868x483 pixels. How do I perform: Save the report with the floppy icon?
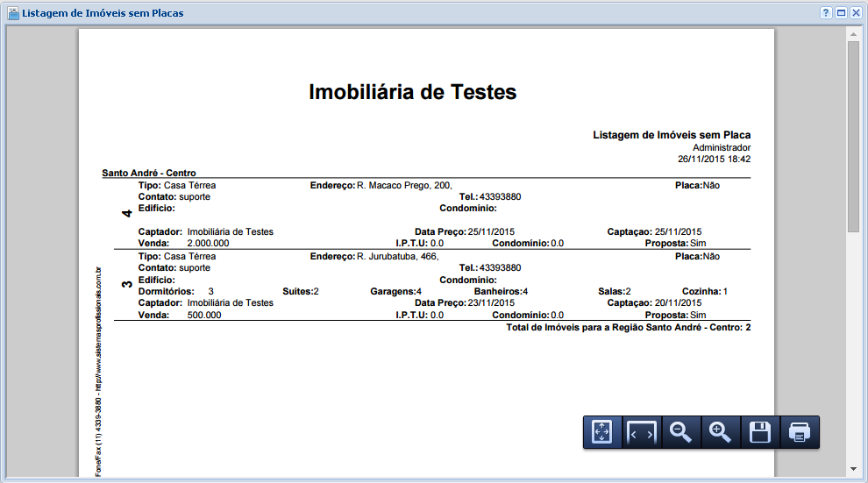(x=760, y=432)
